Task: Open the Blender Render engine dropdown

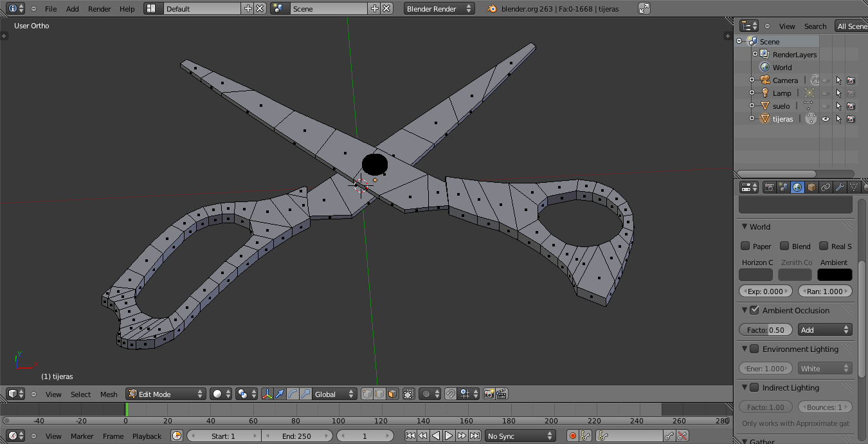Action: (x=439, y=9)
